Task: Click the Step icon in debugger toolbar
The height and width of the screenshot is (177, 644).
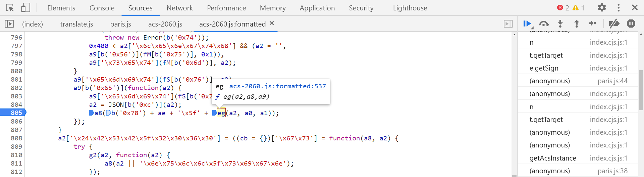Action: click(592, 24)
